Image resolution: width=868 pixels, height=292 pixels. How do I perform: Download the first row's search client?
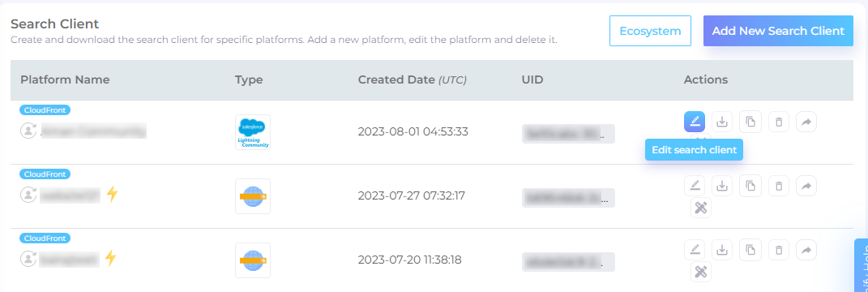click(x=722, y=122)
